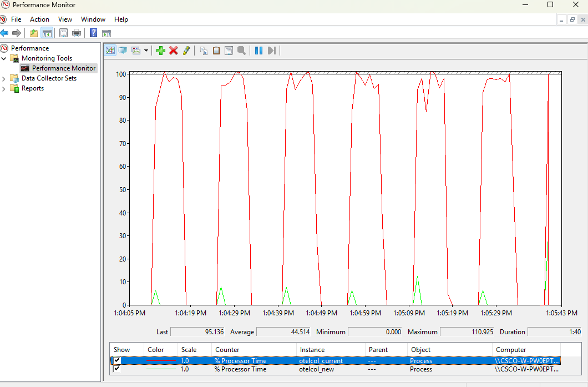This screenshot has width=588, height=387.
Task: Click the graph Properties icon
Action: pyautogui.click(x=229, y=51)
